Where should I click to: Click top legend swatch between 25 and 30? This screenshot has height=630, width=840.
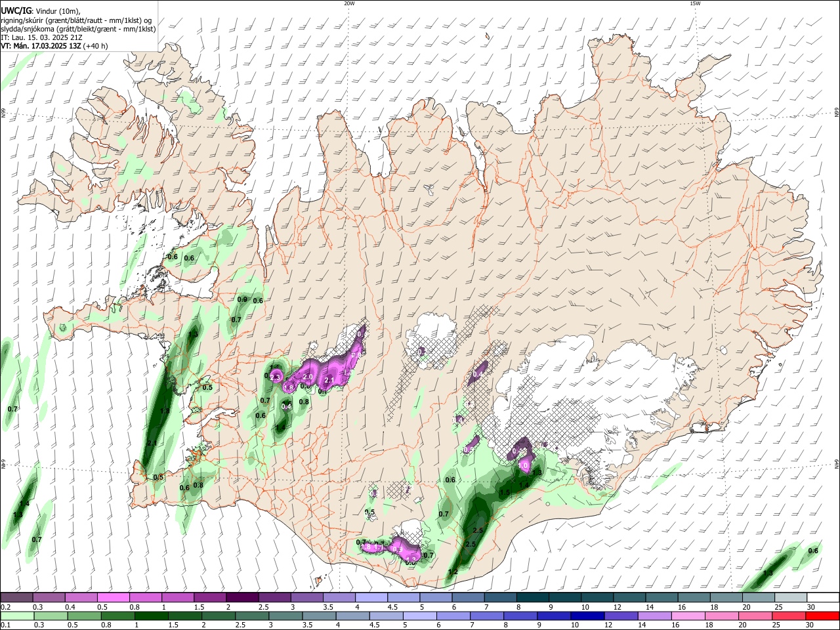[791, 597]
